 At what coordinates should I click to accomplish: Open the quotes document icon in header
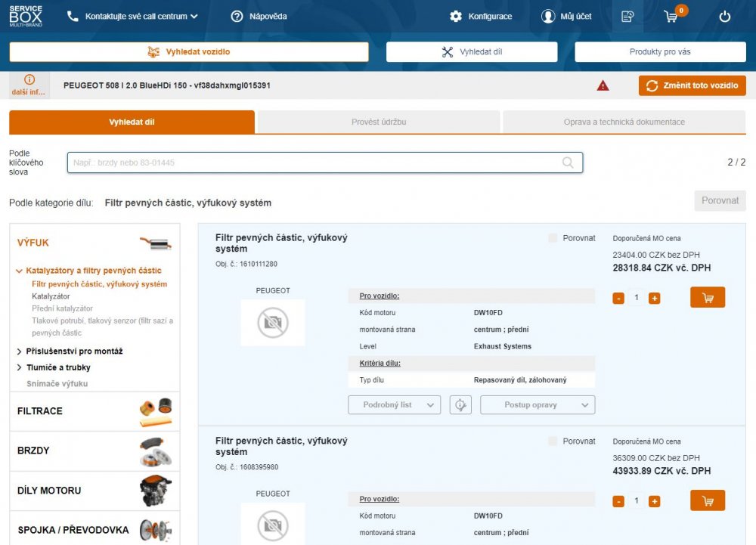click(627, 17)
